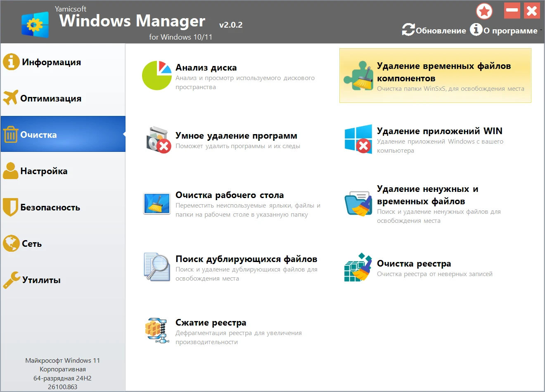Switch to the Оптимизация section

pos(63,98)
